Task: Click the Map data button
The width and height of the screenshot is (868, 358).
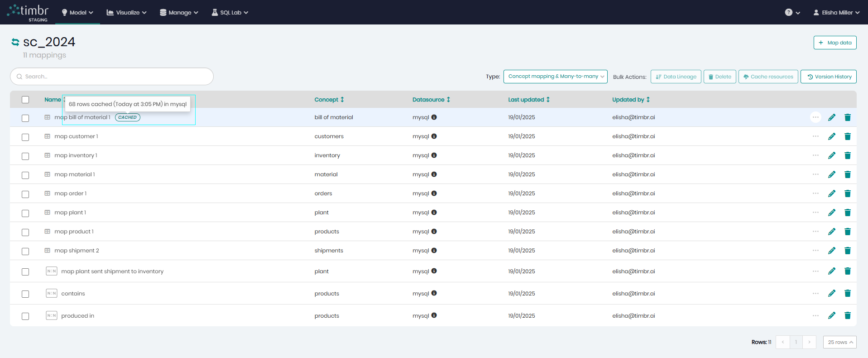Action: coord(834,43)
